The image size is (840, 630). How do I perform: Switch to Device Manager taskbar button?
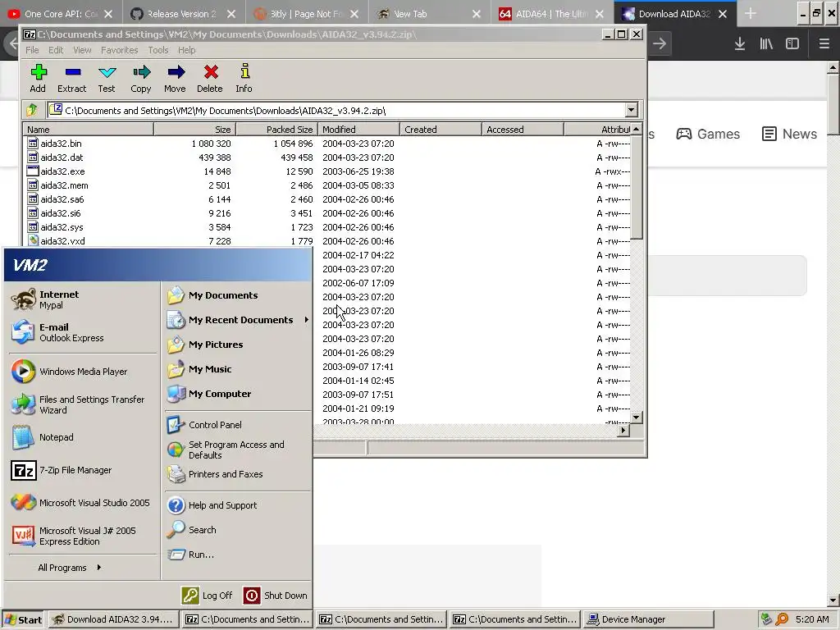pos(650,619)
